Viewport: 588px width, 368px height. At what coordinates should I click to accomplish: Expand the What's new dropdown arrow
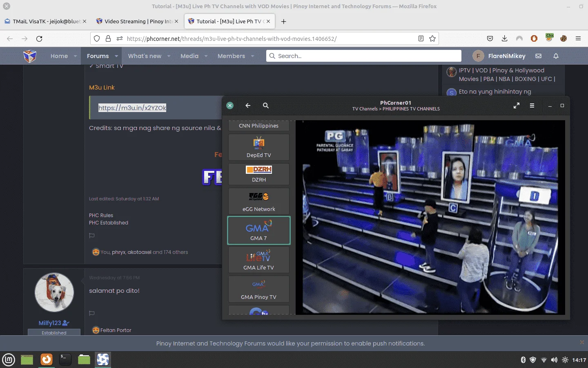pos(169,56)
